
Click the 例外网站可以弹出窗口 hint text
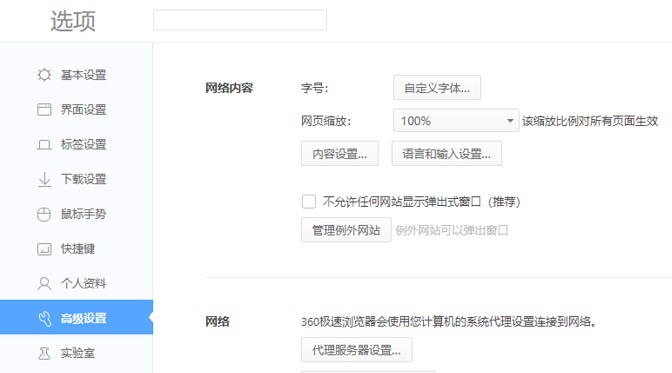click(x=452, y=231)
